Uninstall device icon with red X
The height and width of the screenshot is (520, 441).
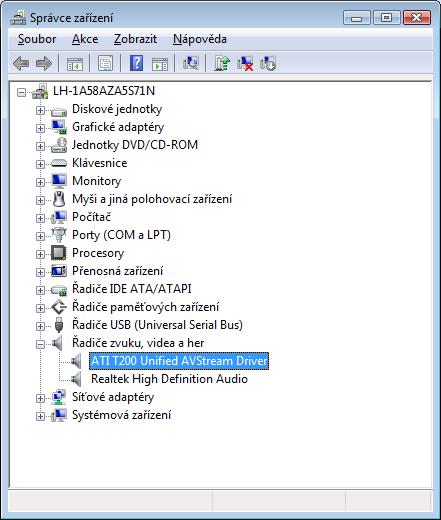[245, 63]
